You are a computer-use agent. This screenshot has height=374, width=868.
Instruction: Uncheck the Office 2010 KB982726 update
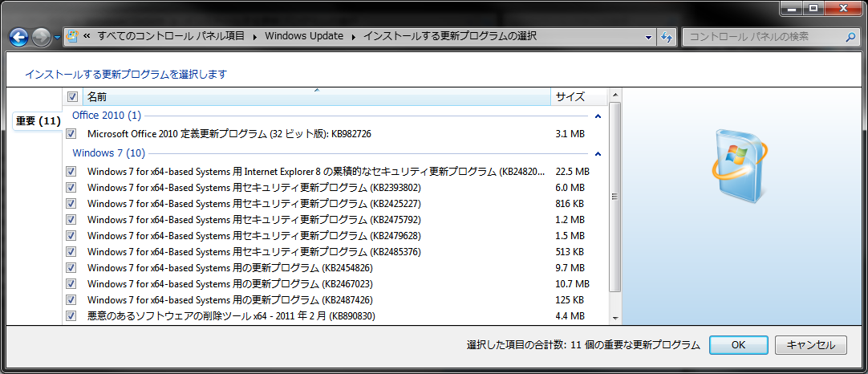(x=71, y=134)
